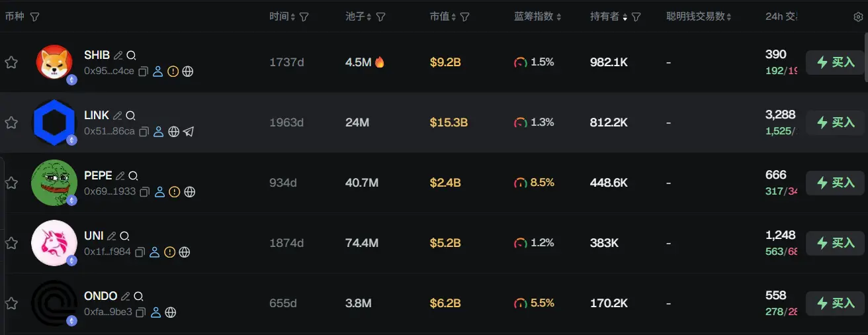Viewport: 868px width, 335px height.
Task: Open the 池子 column filter funnel
Action: pyautogui.click(x=381, y=17)
